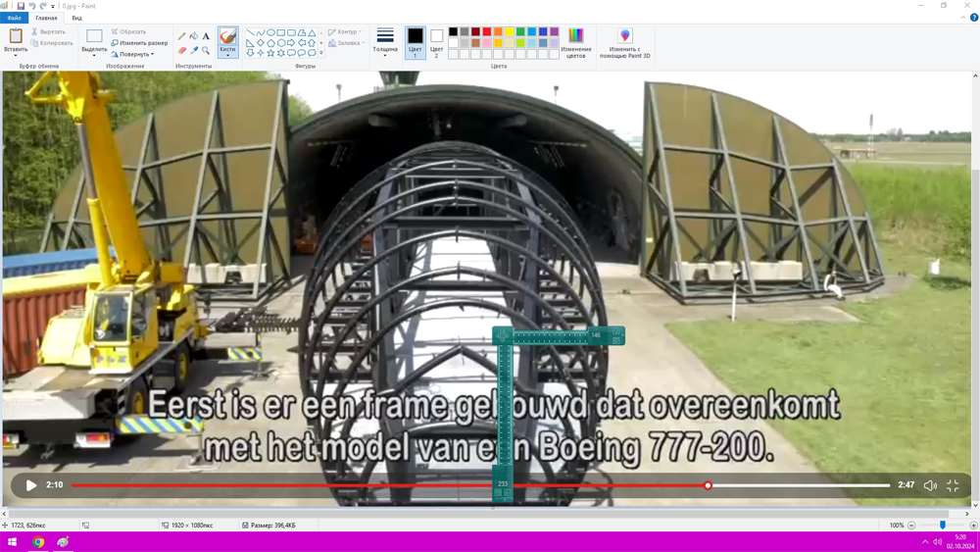
Task: Expand the Rotate dropdown
Action: click(x=132, y=54)
